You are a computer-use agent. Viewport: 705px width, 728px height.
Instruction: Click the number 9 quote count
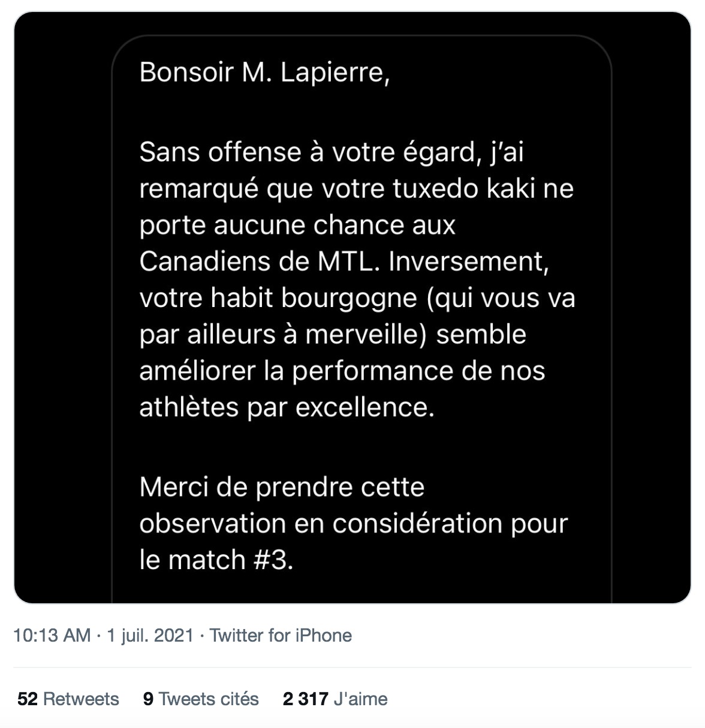point(148,699)
